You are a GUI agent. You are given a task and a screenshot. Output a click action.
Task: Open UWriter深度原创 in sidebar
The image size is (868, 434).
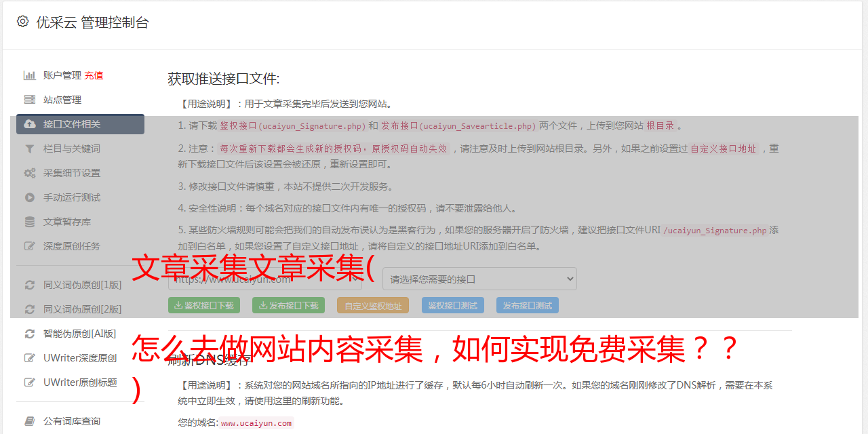[80, 358]
